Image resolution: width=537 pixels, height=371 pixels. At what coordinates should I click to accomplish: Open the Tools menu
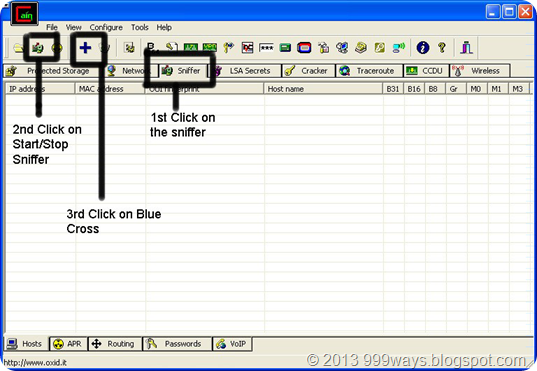point(139,27)
